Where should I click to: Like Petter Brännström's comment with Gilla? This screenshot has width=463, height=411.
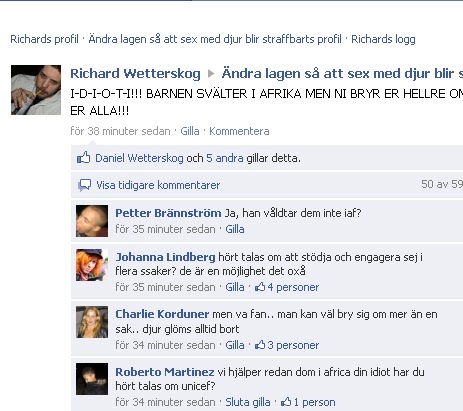[235, 229]
